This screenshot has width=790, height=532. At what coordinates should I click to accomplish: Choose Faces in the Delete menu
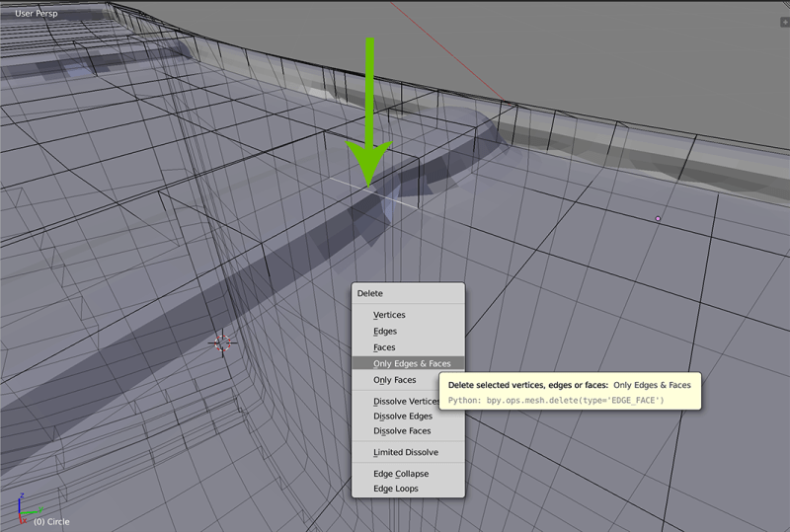(x=408, y=347)
